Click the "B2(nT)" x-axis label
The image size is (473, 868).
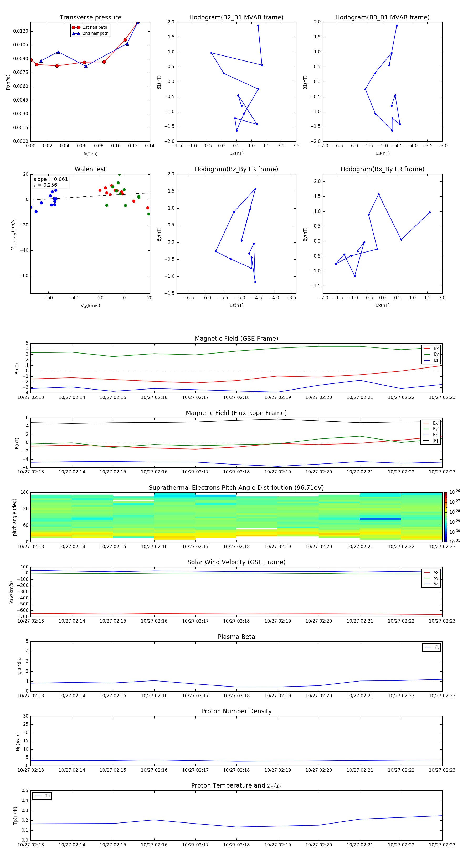click(236, 153)
